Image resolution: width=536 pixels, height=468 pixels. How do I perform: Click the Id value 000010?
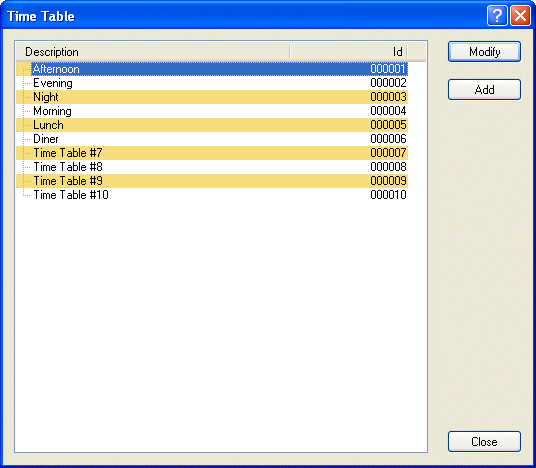(388, 195)
